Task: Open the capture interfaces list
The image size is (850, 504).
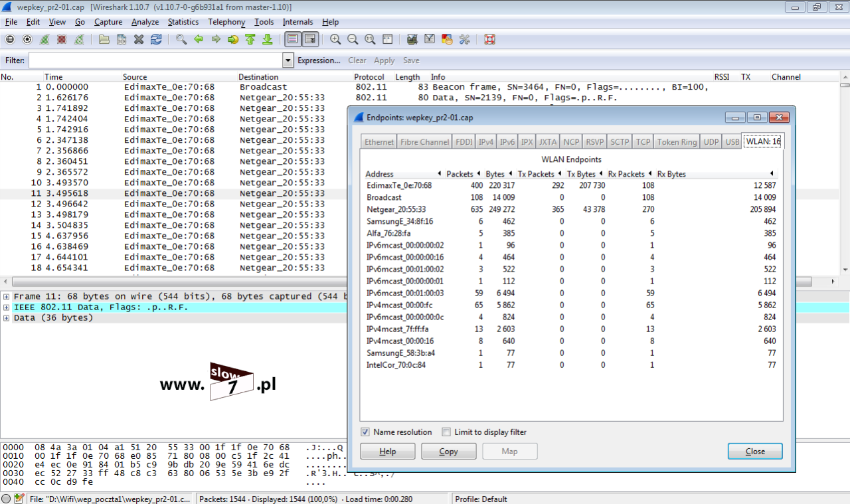Action: [x=10, y=39]
